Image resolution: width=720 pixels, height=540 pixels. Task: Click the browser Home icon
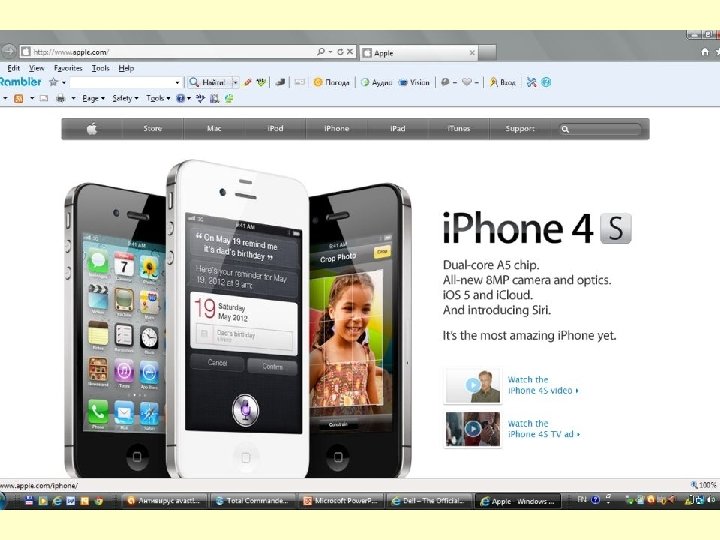click(705, 52)
